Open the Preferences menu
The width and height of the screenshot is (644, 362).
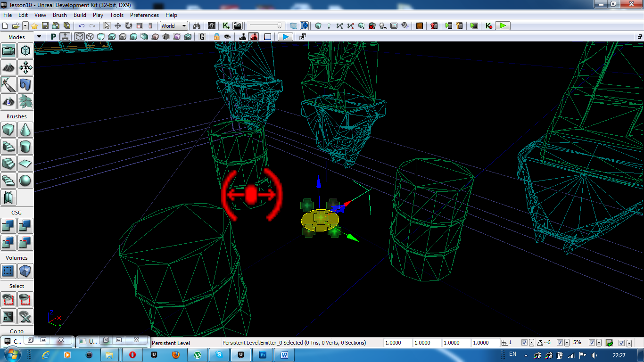(x=144, y=15)
